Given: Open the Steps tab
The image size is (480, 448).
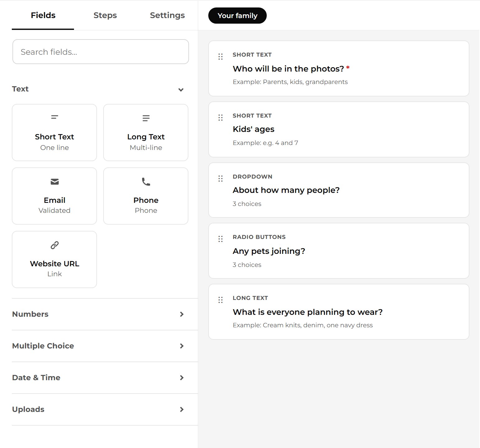Looking at the screenshot, I should click(105, 15).
